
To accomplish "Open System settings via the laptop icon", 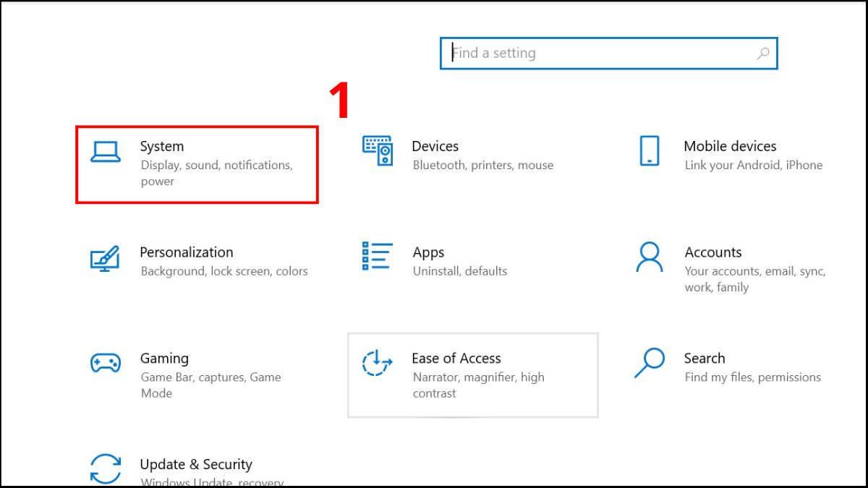I will [x=106, y=152].
